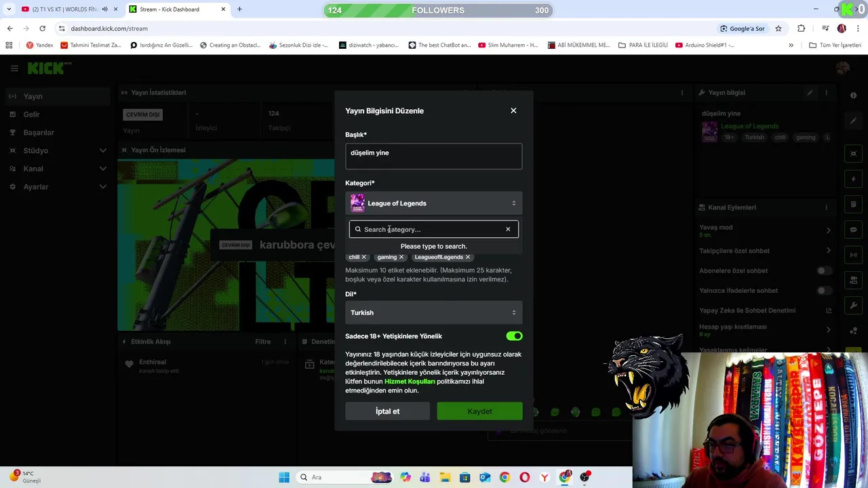Open OBS Studio from the taskbar
This screenshot has width=868, height=488.
[x=585, y=477]
